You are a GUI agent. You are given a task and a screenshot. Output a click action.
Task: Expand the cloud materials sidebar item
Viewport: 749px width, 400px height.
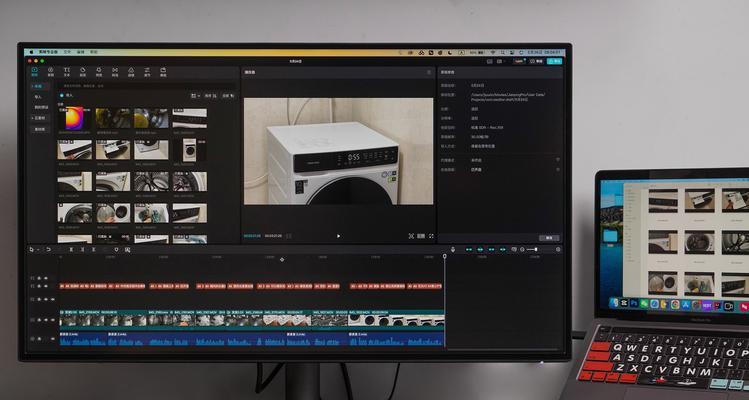40,118
